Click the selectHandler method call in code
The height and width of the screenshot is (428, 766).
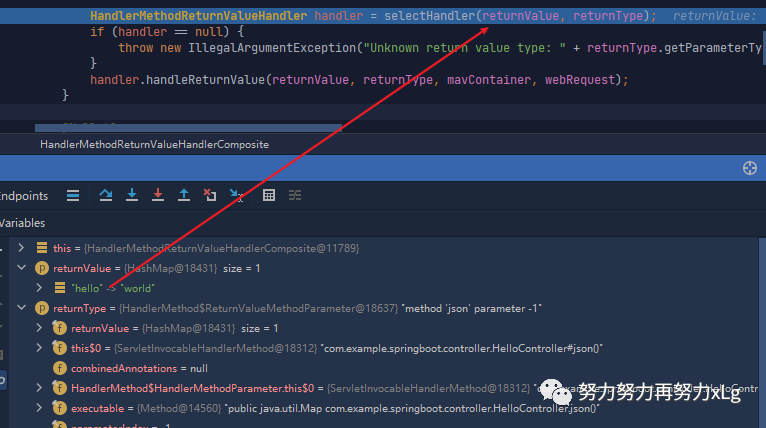pos(429,16)
